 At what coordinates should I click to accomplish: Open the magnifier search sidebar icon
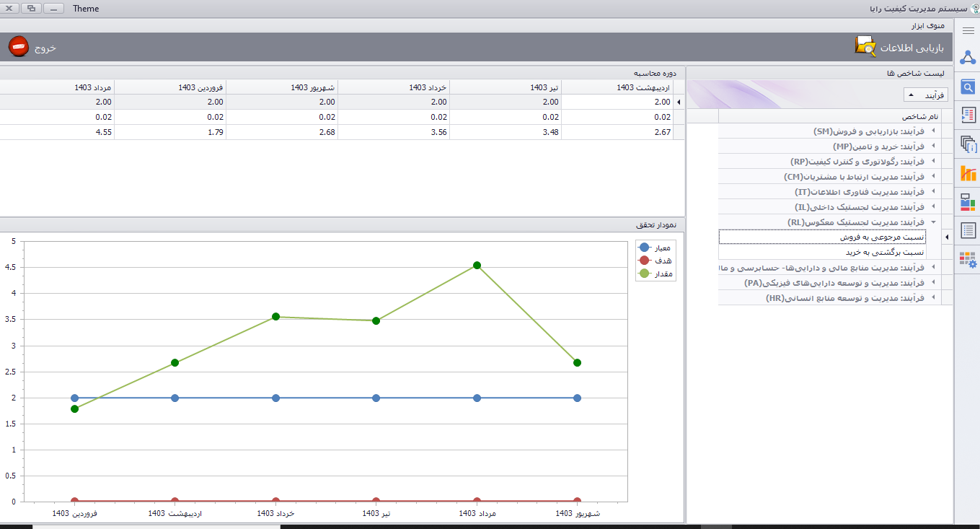[968, 87]
